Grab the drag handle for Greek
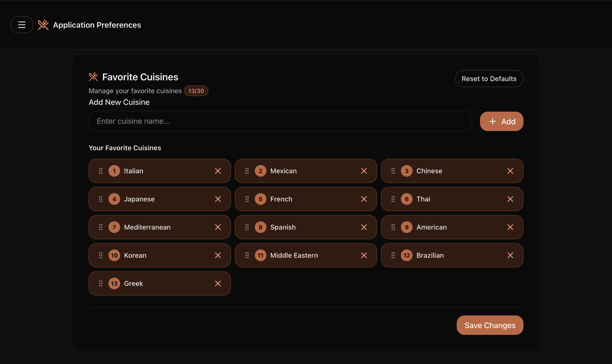Screen dimensions: 612x364 click(100, 283)
